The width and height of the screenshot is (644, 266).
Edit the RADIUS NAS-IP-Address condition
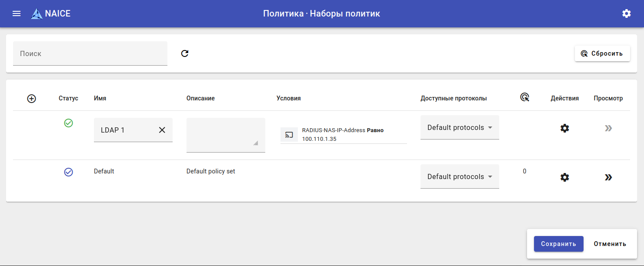tap(344, 134)
